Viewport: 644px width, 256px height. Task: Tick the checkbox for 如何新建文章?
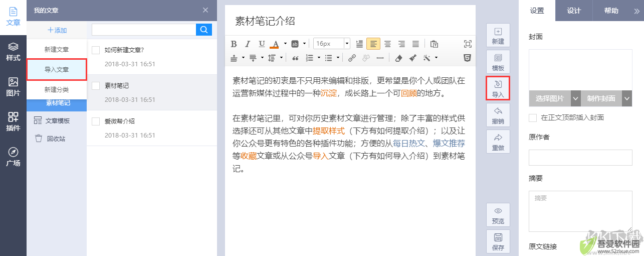point(96,50)
